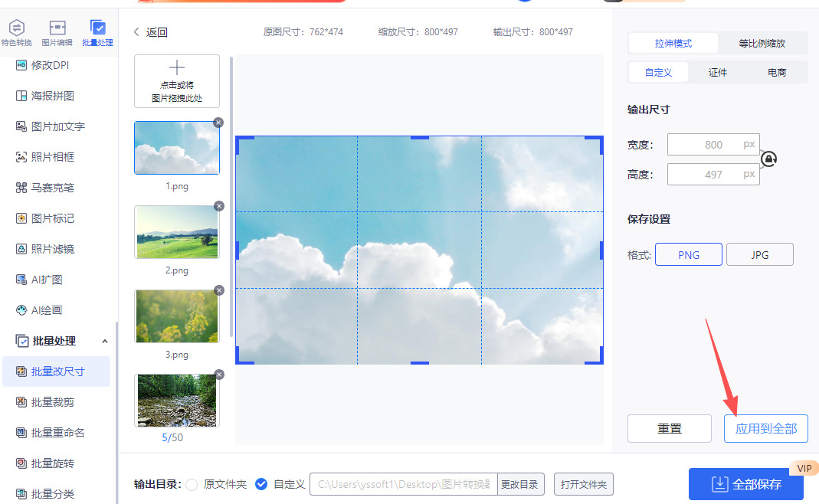Remove the forest stream image
Screen dimensions: 819x504
219,375
